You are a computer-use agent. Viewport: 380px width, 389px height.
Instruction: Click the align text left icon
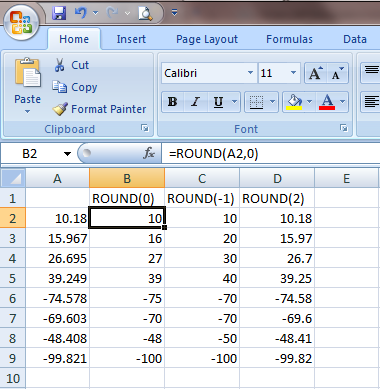tap(371, 102)
